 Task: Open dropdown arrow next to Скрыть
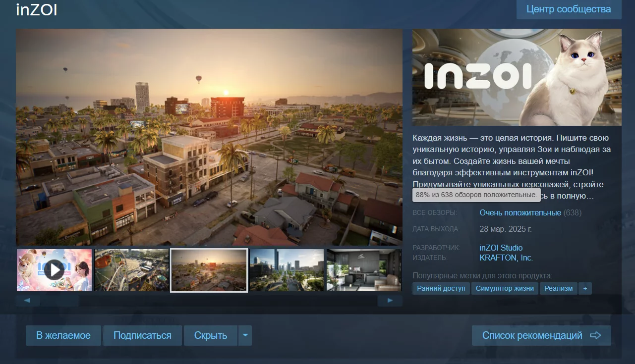245,335
